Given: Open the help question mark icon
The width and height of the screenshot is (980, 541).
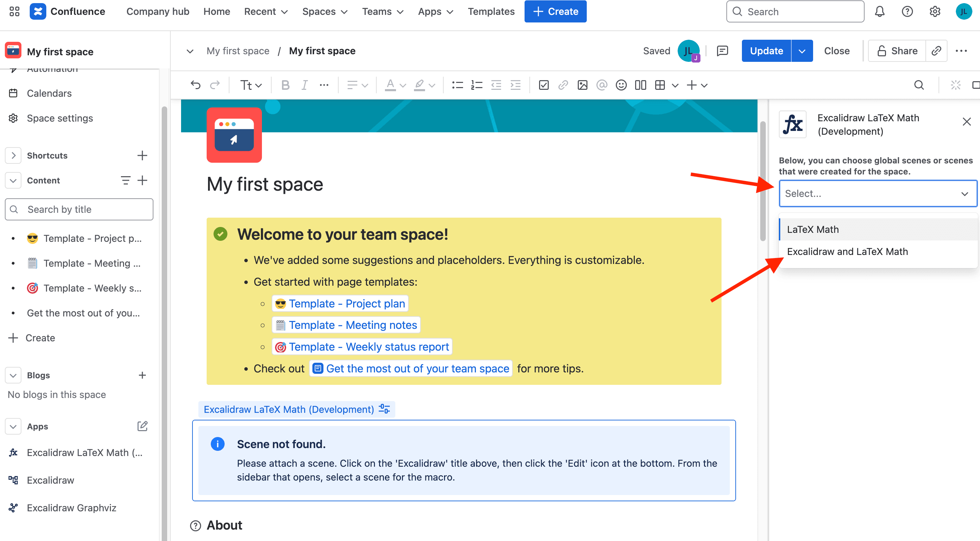Looking at the screenshot, I should [907, 11].
